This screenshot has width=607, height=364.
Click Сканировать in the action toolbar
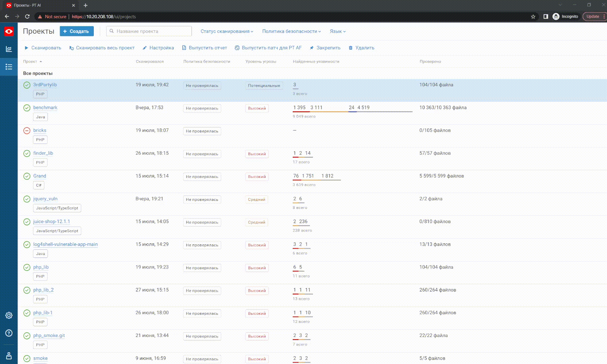coord(42,48)
